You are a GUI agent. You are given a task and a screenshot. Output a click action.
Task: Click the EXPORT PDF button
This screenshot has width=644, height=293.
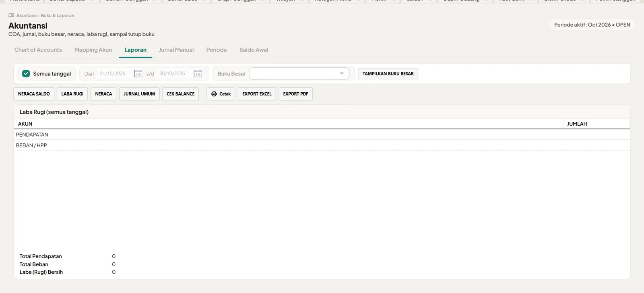[295, 94]
